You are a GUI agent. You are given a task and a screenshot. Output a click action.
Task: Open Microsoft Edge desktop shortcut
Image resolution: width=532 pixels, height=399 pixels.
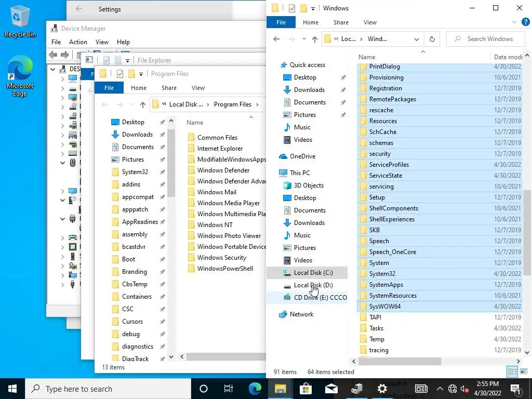coord(20,77)
